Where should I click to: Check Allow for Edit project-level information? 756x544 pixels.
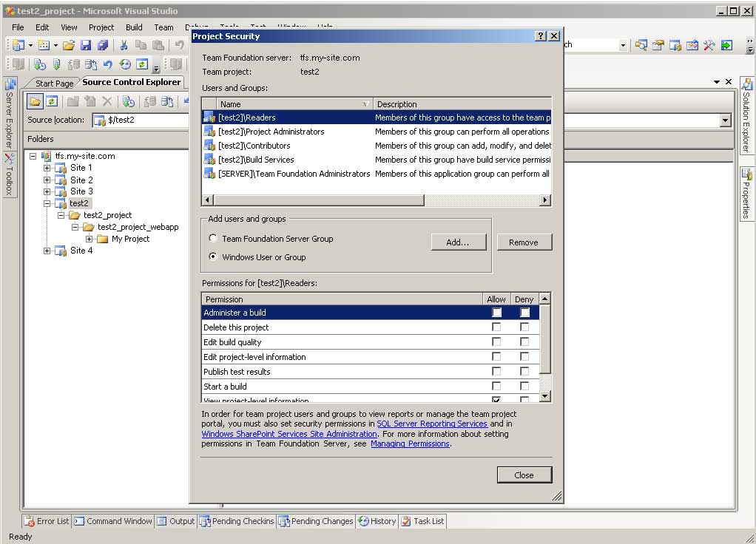(x=496, y=356)
